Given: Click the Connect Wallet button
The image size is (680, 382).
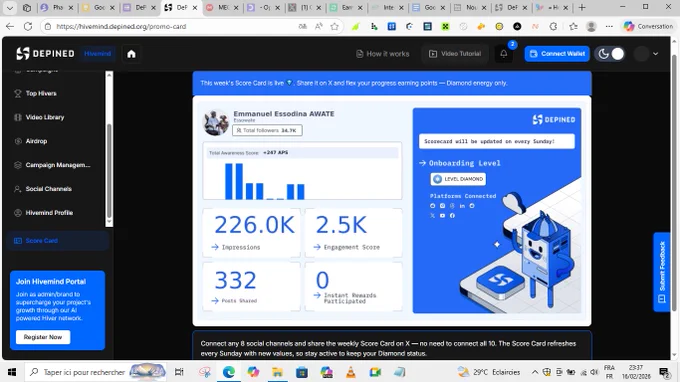Looking at the screenshot, I should pyautogui.click(x=557, y=54).
